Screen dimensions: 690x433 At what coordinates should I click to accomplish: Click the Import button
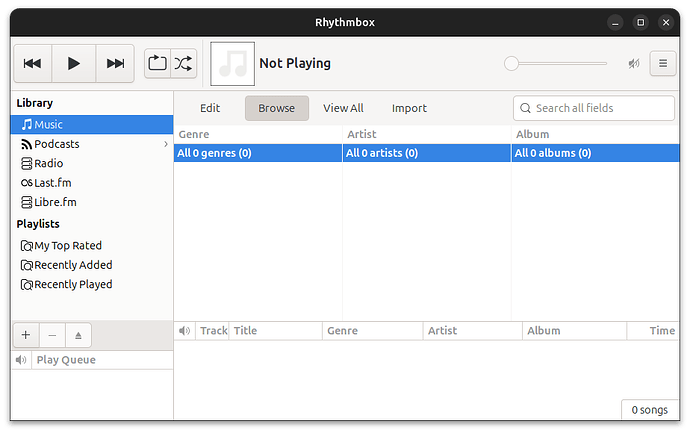click(409, 108)
